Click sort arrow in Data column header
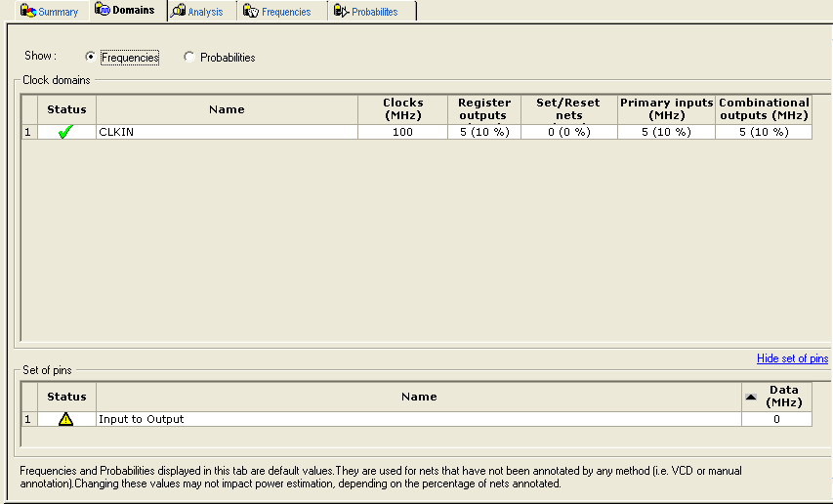Screen dimensions: 833x504 pyautogui.click(x=751, y=397)
